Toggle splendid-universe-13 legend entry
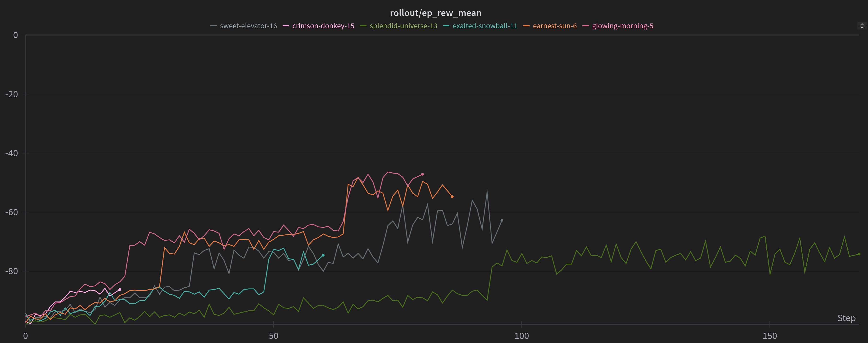The width and height of the screenshot is (868, 343). [403, 26]
